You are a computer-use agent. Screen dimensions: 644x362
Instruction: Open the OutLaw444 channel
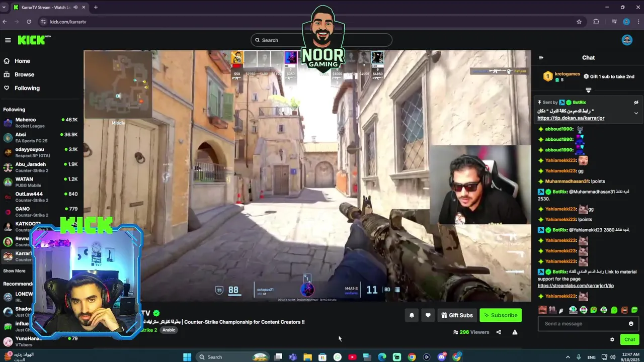[40, 197]
